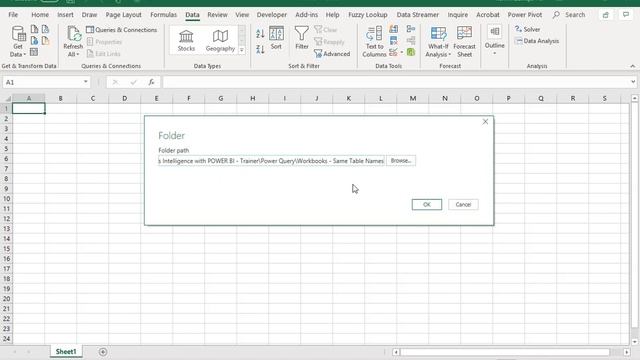Click the formula bar input
Screen dimensions: 640x360
click(x=396, y=82)
